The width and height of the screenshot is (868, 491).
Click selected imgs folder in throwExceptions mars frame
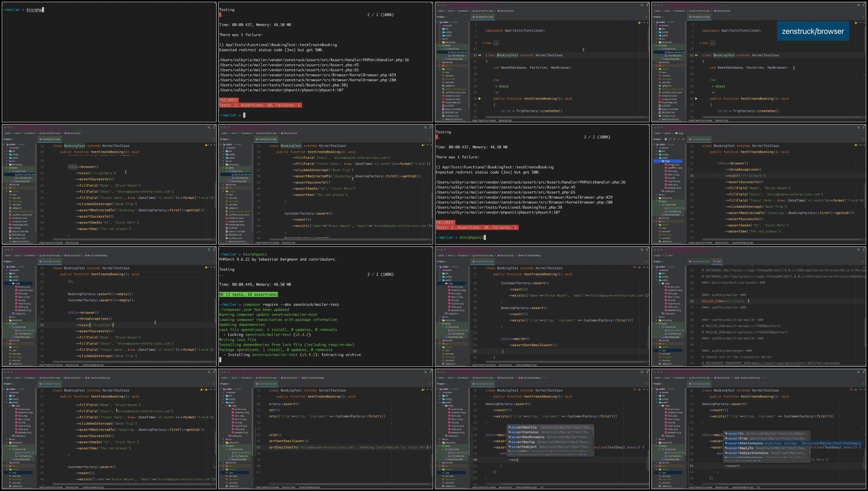[668, 161]
